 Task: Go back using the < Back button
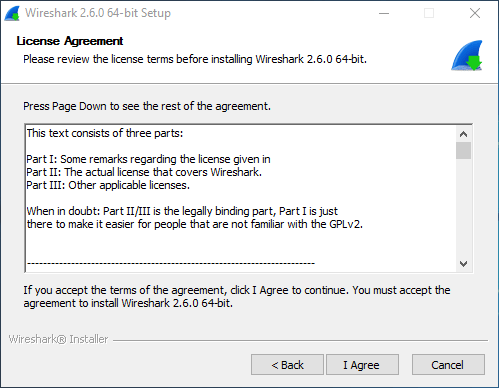click(x=287, y=365)
